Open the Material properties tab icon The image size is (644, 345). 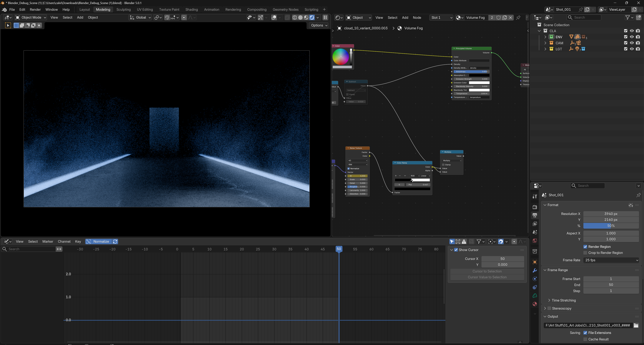[x=535, y=304]
